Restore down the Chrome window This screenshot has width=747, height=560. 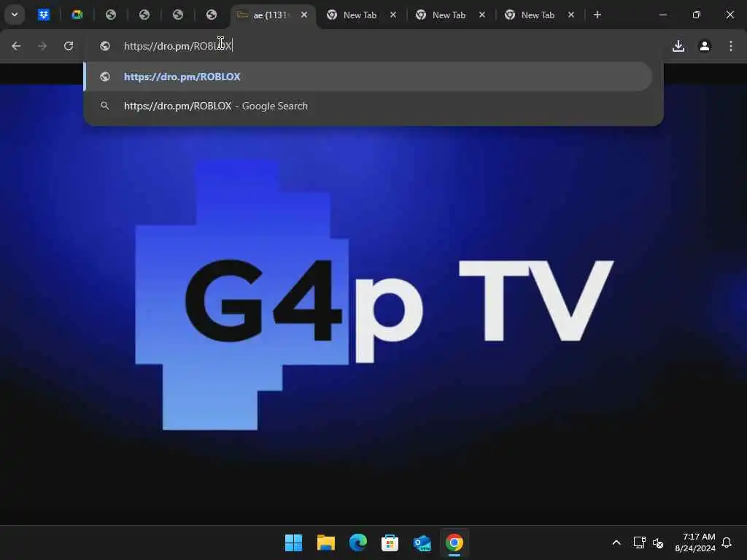(x=697, y=15)
